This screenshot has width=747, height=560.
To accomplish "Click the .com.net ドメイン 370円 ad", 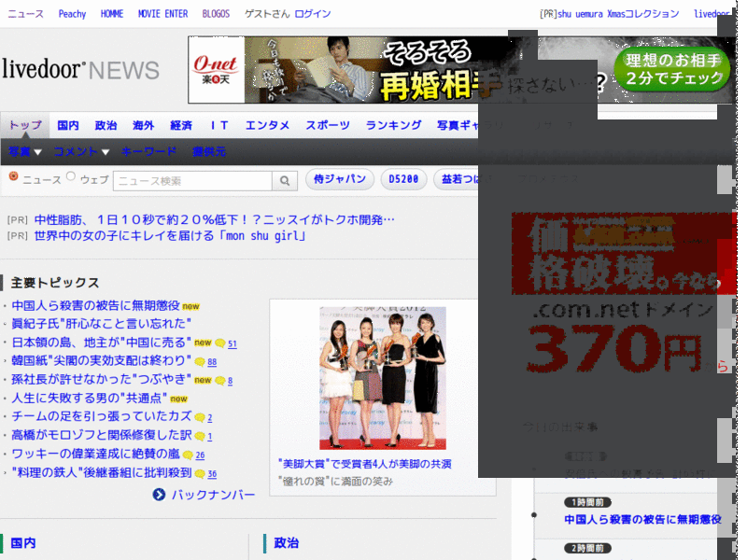I will click(x=624, y=295).
